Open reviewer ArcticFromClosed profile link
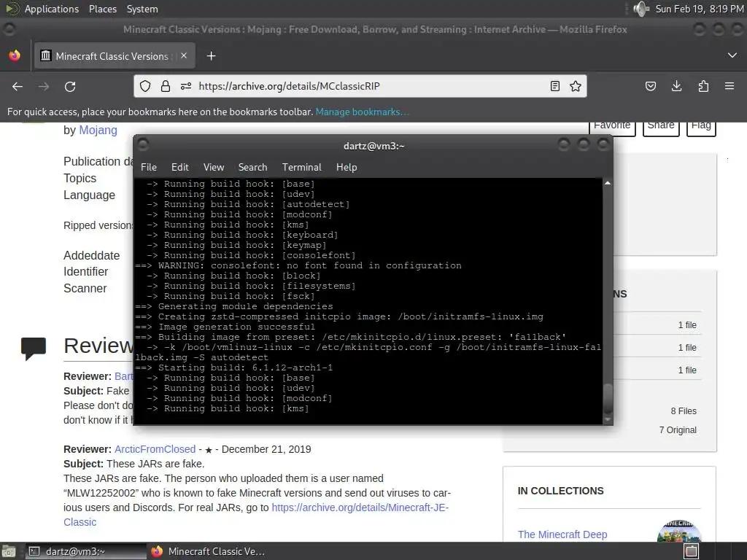 tap(155, 449)
